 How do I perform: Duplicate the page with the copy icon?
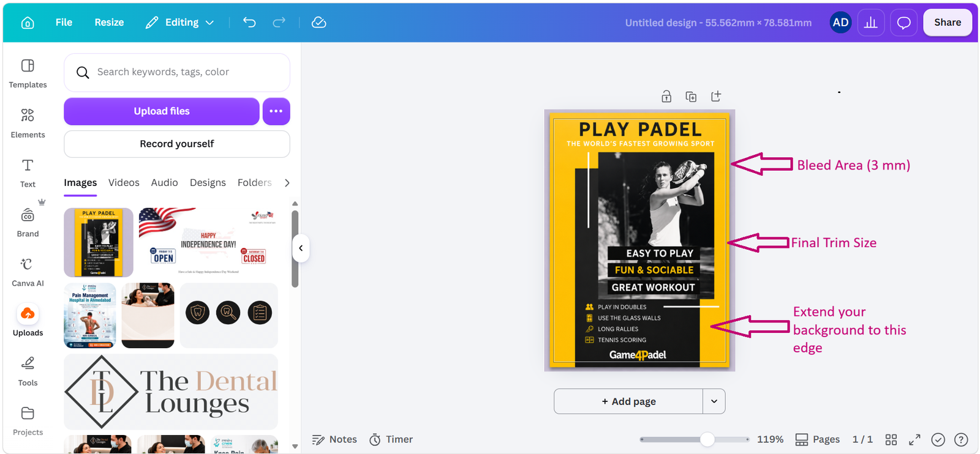tap(691, 96)
